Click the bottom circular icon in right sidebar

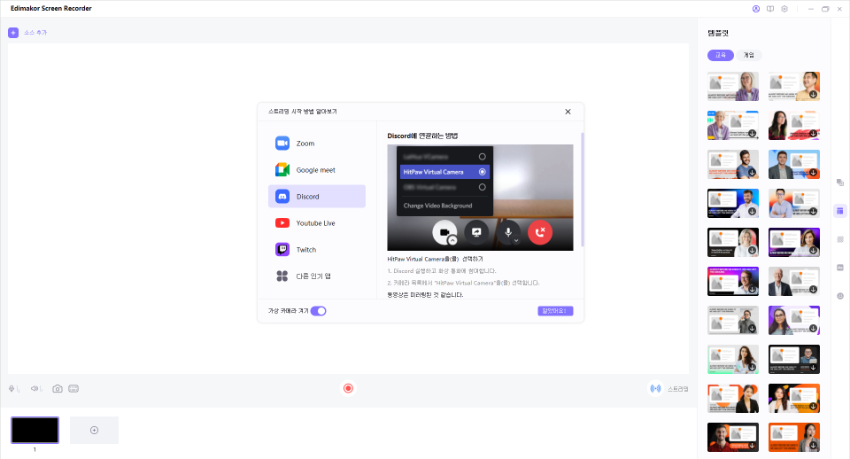pos(840,296)
